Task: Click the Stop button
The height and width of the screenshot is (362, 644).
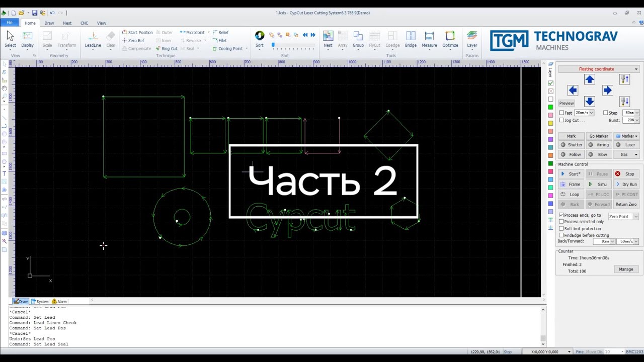Action: point(626,174)
